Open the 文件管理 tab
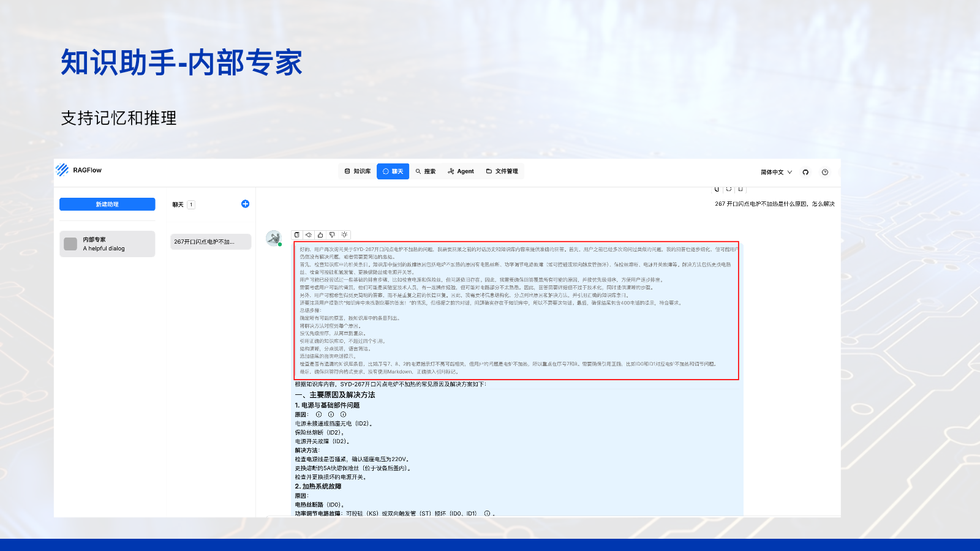 [x=502, y=171]
